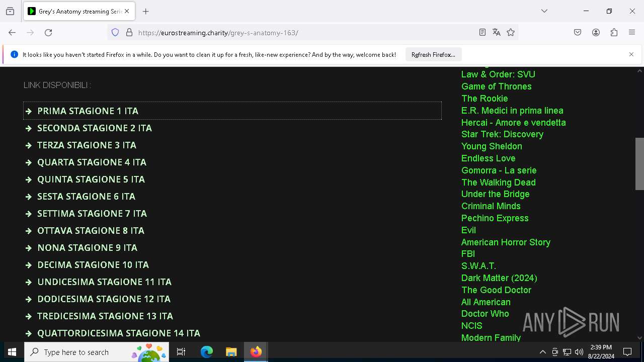This screenshot has width=644, height=362.
Task: Expand TREDICESIMA STAGIONE 13 ITA
Action: click(x=232, y=316)
